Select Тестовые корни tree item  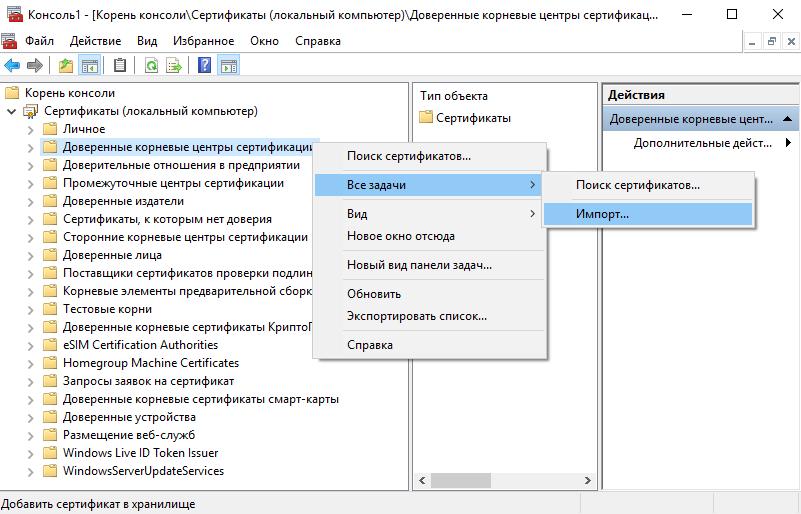click(x=107, y=309)
